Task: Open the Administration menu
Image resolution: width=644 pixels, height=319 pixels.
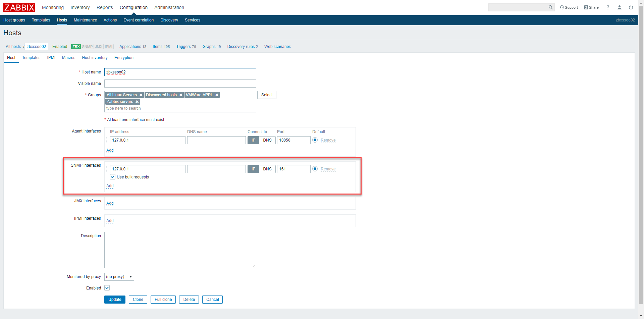Action: point(169,7)
